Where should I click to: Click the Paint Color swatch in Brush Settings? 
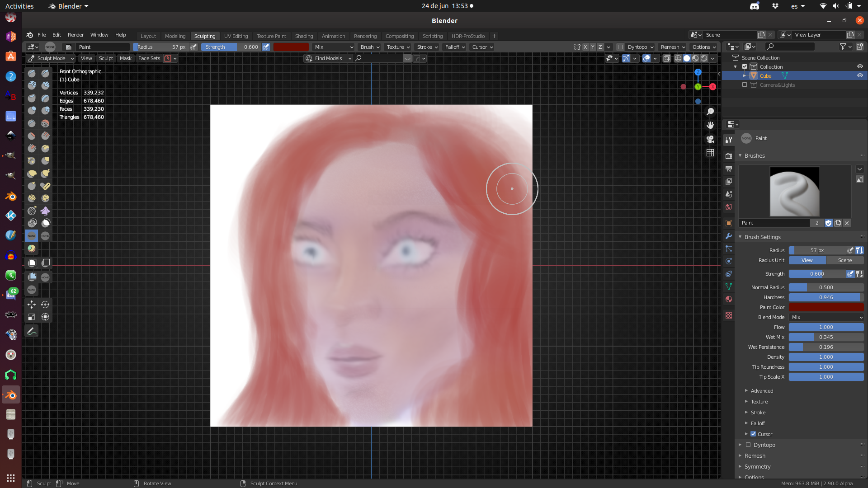pos(826,307)
